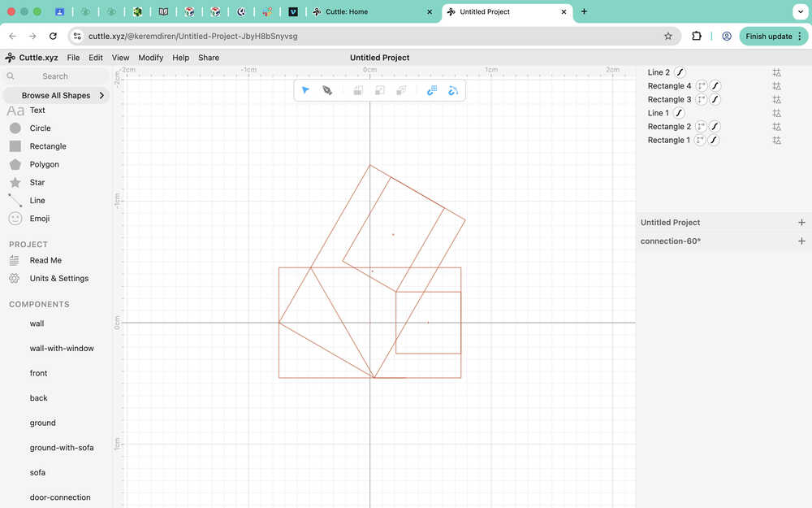The height and width of the screenshot is (508, 812).
Task: Toggle snap to geometry magnet
Action: 453,91
